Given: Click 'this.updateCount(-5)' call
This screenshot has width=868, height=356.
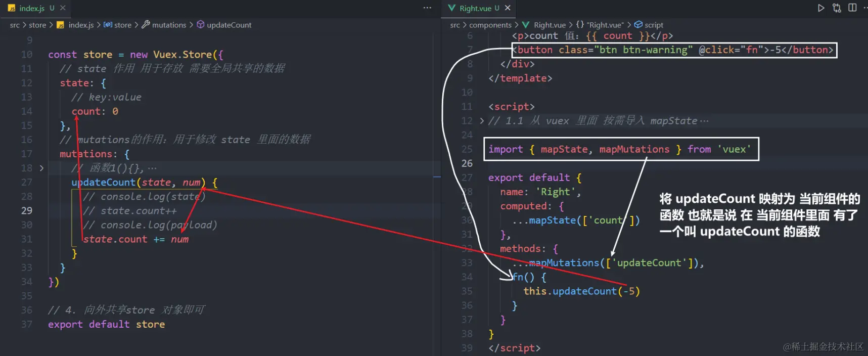Looking at the screenshot, I should point(582,291).
